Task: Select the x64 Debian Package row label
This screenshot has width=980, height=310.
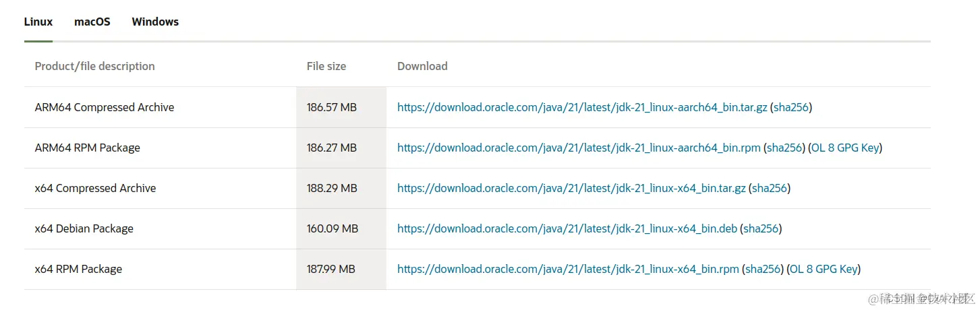Action: pos(84,228)
